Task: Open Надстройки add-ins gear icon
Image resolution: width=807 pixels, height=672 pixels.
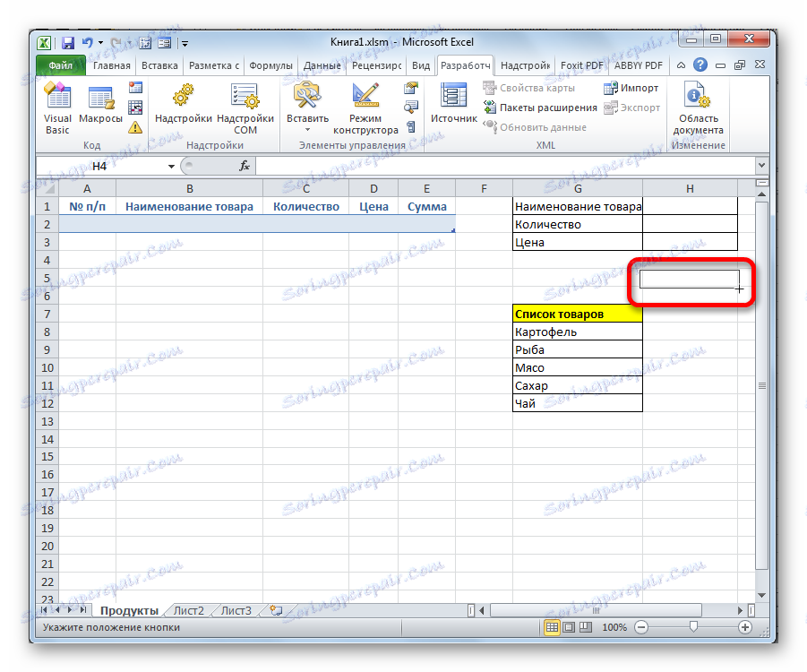Action: [x=184, y=105]
